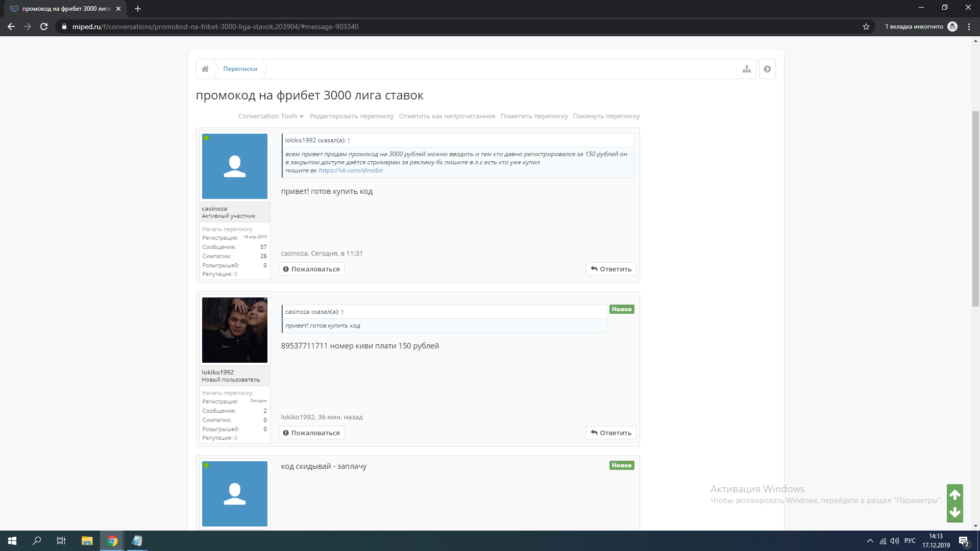Follow the arrow after 'casinoza сказал(а):'
The image size is (980, 551).
(x=342, y=312)
